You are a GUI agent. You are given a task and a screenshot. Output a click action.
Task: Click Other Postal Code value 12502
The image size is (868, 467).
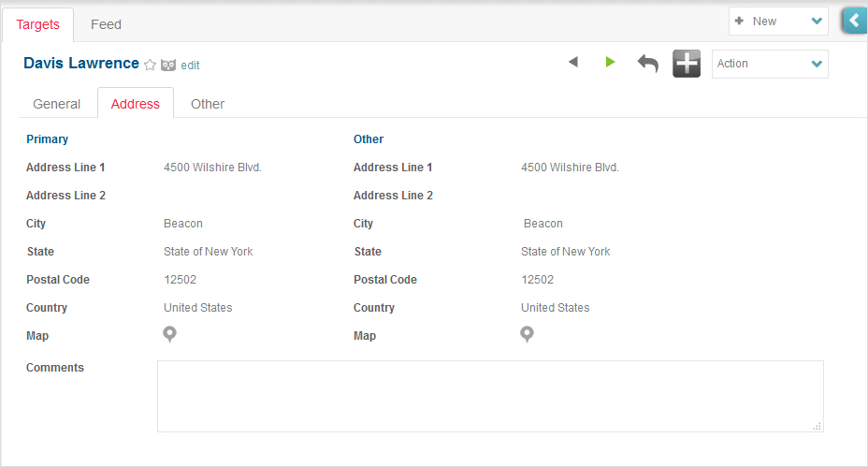(537, 280)
